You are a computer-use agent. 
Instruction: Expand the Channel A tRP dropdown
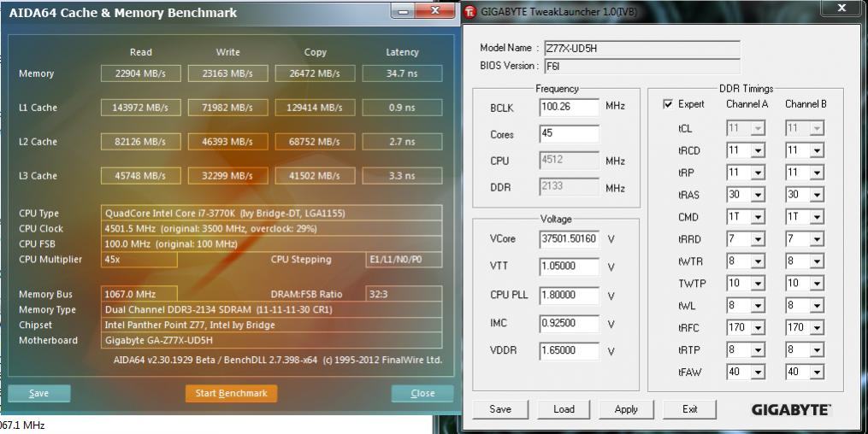click(758, 173)
